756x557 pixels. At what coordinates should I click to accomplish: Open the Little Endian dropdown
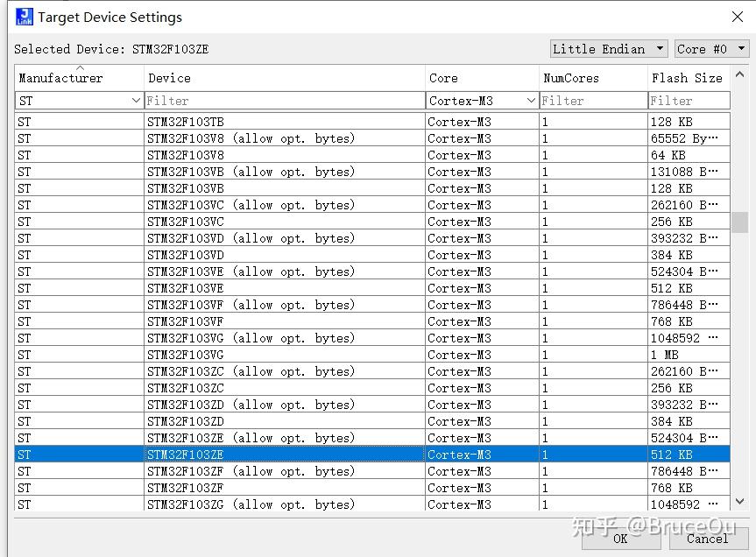tap(609, 49)
